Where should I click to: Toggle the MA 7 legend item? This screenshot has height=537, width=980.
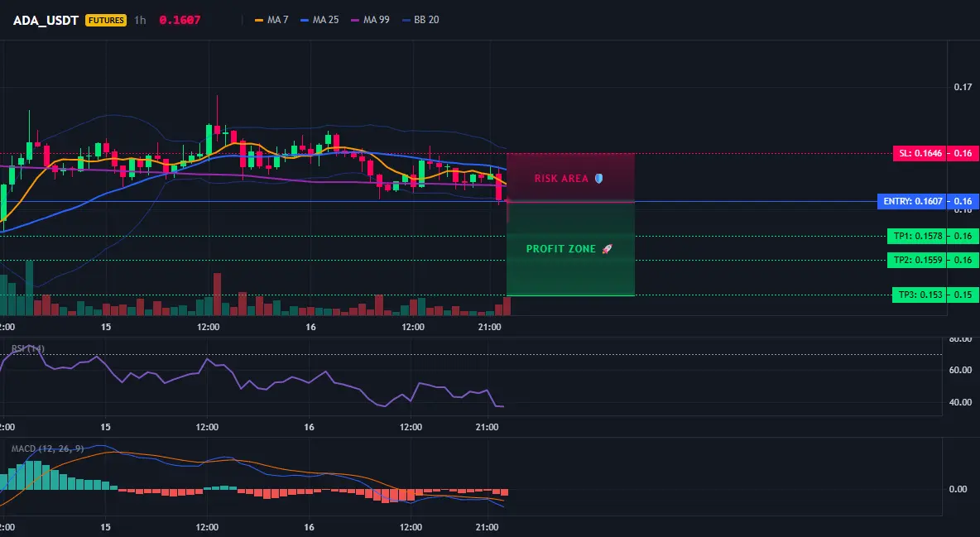(271, 20)
